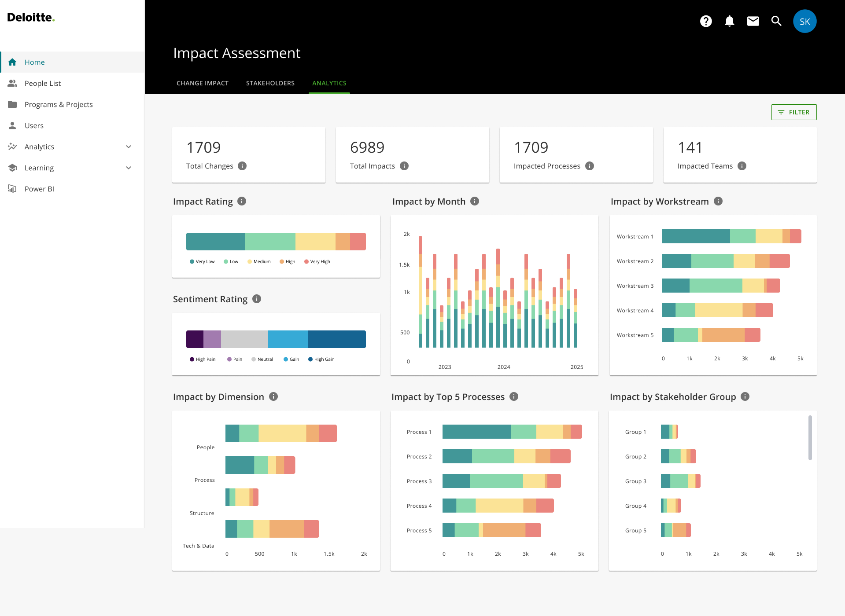Viewport: 845px width, 616px height.
Task: Click info icon next to Impact by Month
Action: pyautogui.click(x=475, y=201)
